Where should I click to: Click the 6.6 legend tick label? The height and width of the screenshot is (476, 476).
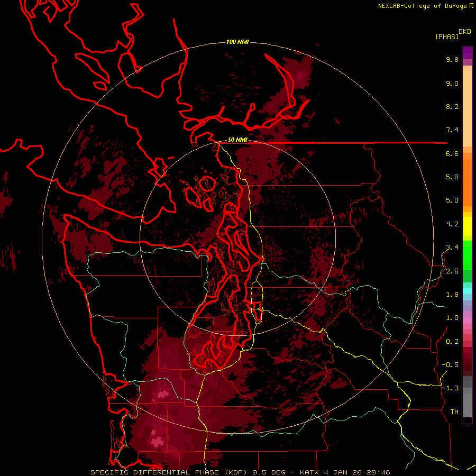click(452, 154)
